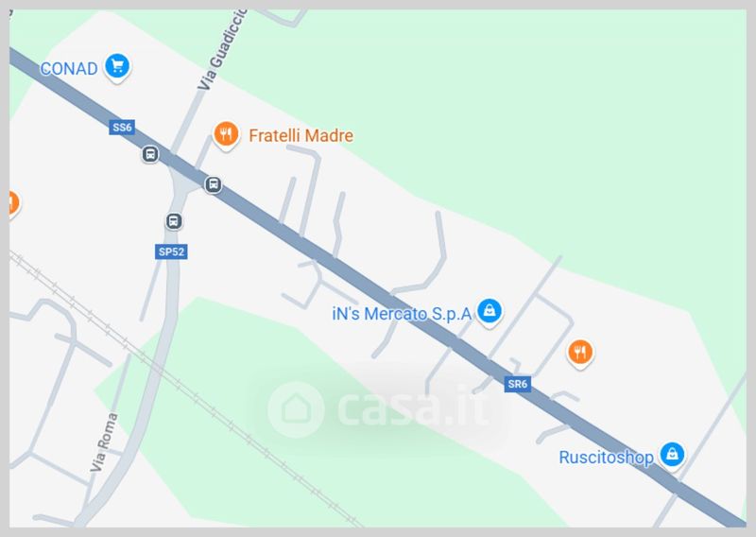Select the unnamed restaurant pin near SR6

tap(580, 353)
